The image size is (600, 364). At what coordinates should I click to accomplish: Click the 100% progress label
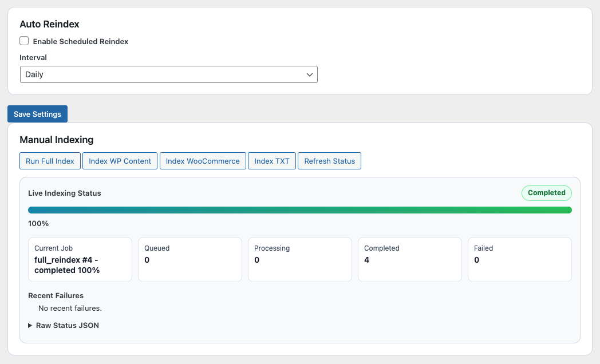38,224
